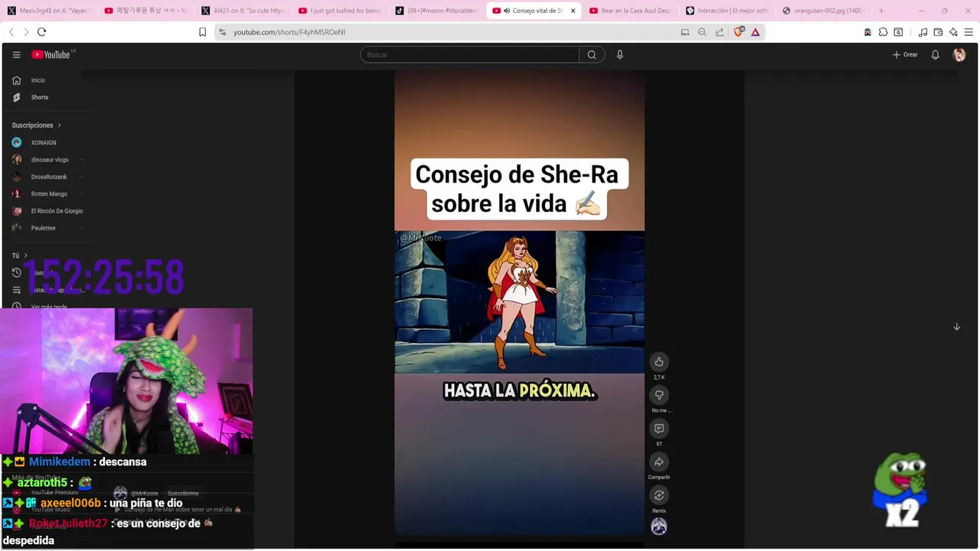
Task: Focus the Buscar search field
Action: click(x=469, y=54)
